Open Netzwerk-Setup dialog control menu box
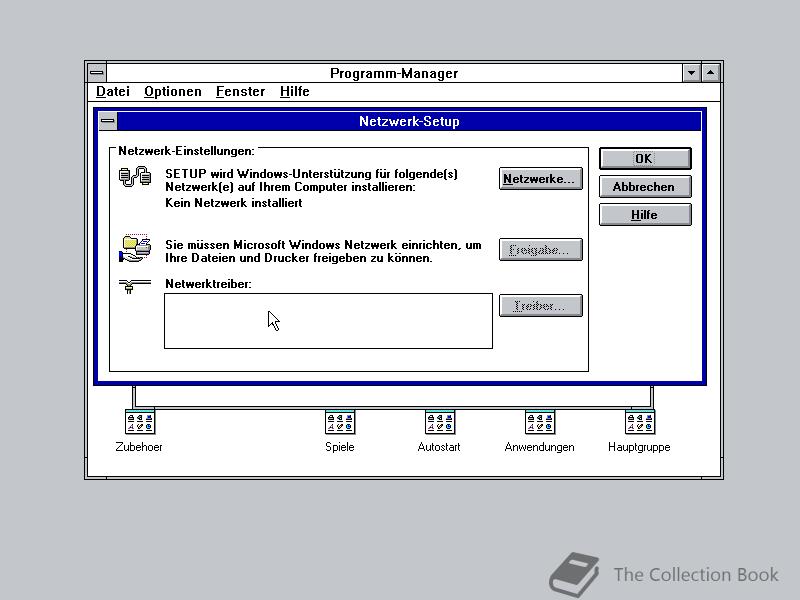This screenshot has height=600, width=800. pos(108,121)
